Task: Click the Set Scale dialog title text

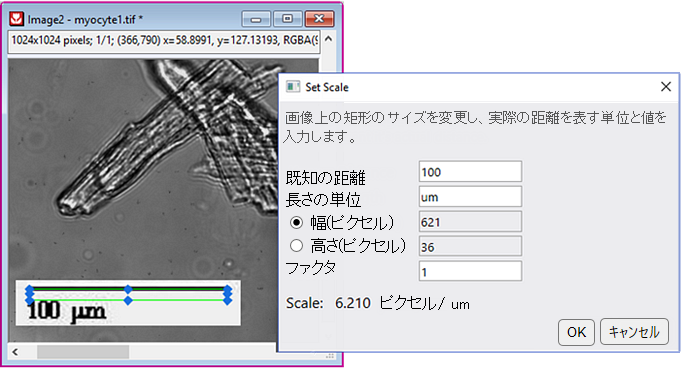Action: click(x=327, y=87)
